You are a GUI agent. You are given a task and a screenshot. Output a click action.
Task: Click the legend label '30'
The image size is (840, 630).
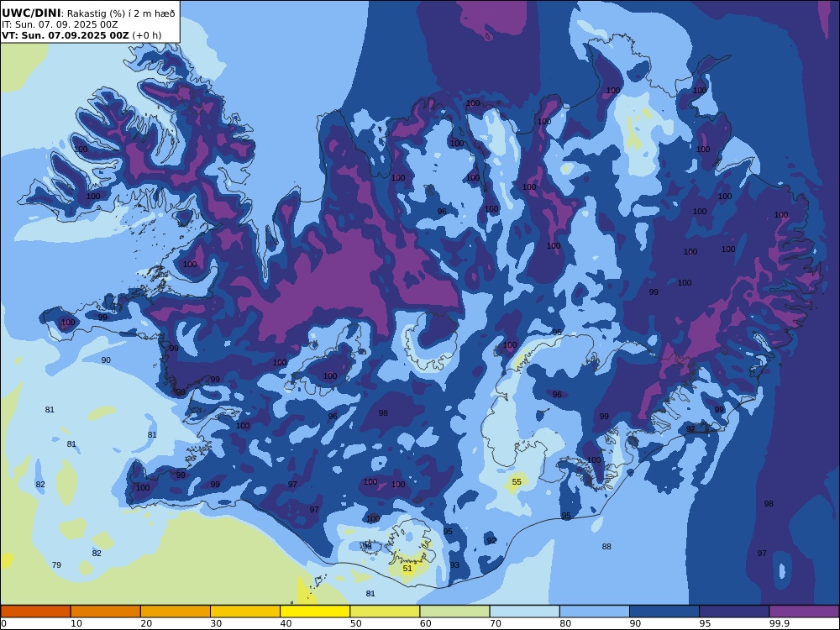(216, 623)
